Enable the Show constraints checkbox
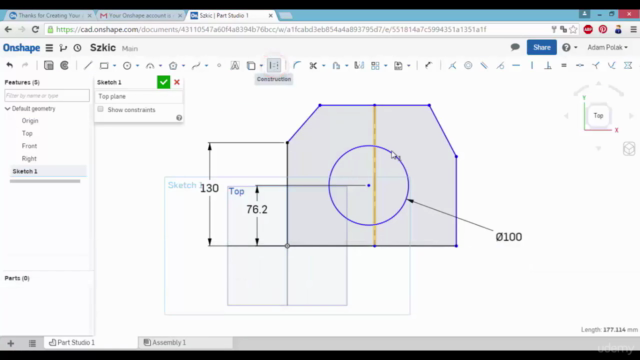Screen dimensions: 640x360 click(100, 109)
